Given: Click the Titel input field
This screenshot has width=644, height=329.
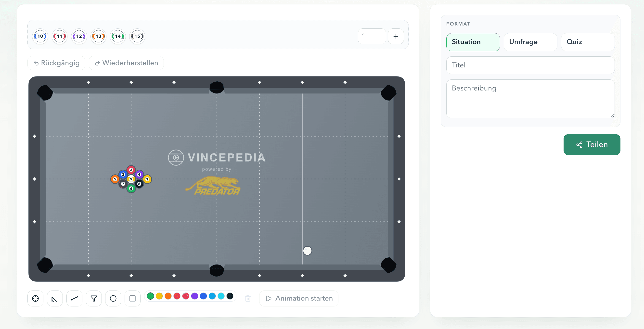Looking at the screenshot, I should click(530, 65).
